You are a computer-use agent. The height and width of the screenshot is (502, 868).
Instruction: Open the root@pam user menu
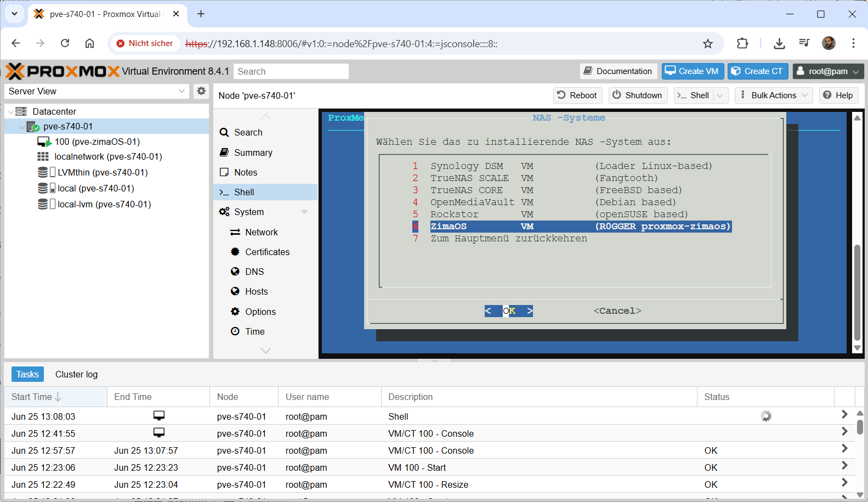(828, 71)
